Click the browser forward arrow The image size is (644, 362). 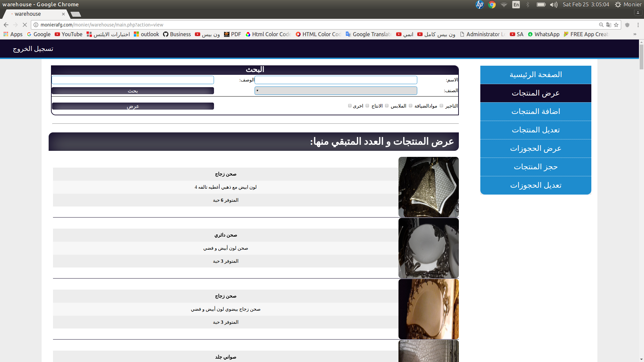click(15, 25)
